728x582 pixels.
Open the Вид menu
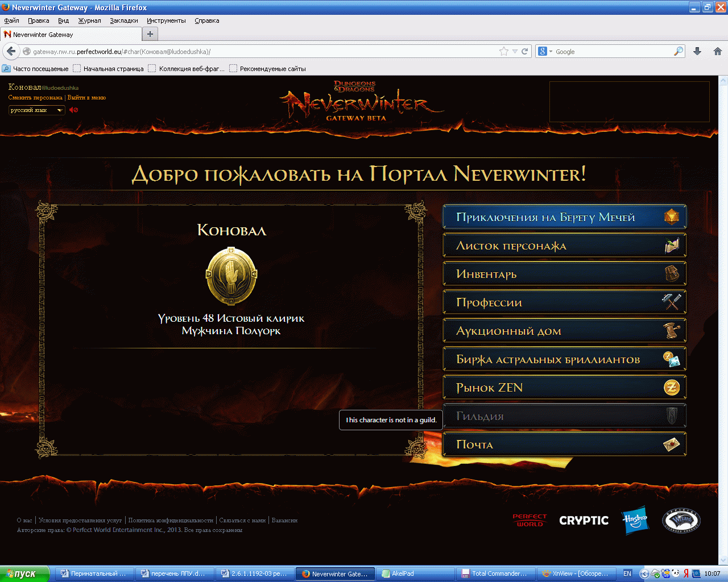63,20
